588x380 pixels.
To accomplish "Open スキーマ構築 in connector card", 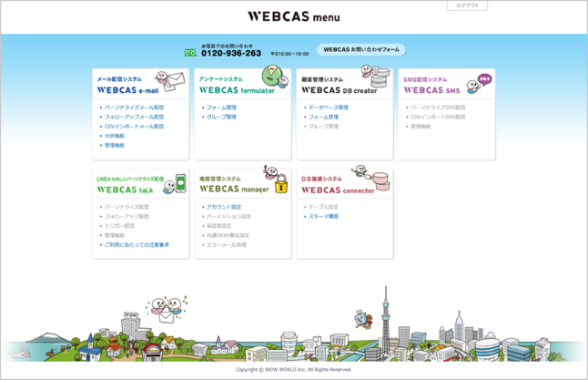I will (323, 216).
